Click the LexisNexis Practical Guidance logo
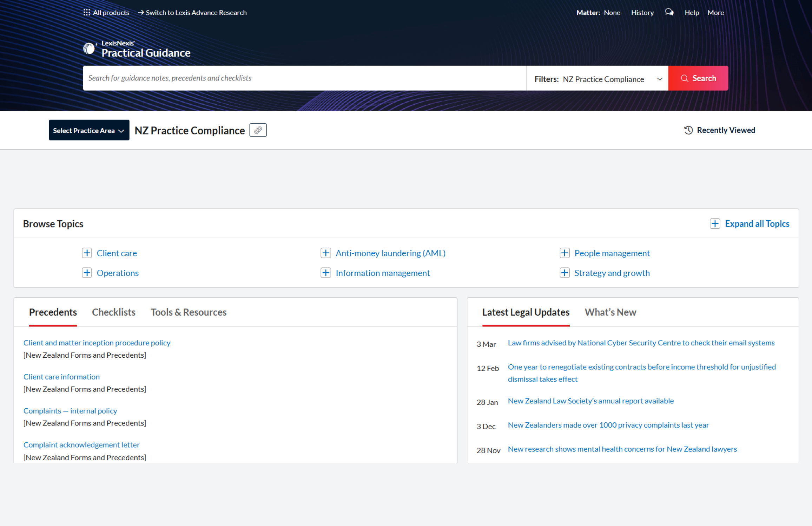 point(137,49)
